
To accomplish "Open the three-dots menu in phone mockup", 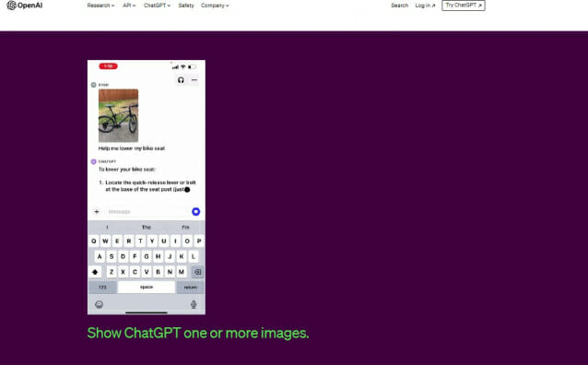I will point(194,80).
